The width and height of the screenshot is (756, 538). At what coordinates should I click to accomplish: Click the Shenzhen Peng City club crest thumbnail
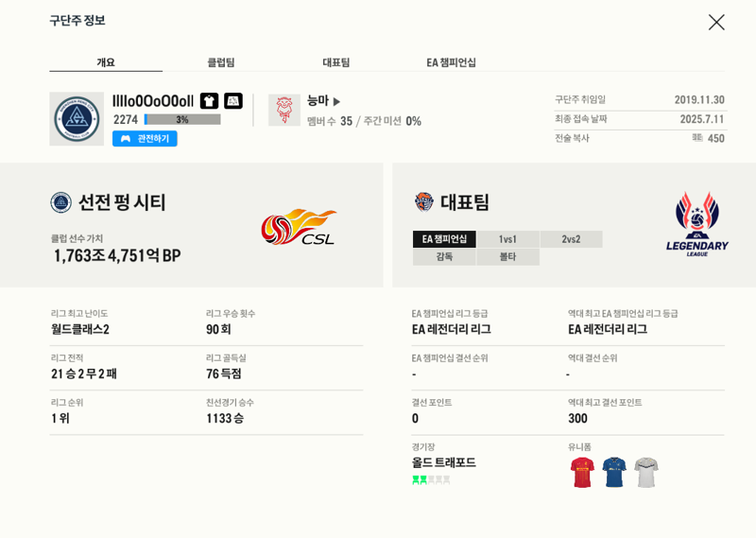click(x=77, y=119)
